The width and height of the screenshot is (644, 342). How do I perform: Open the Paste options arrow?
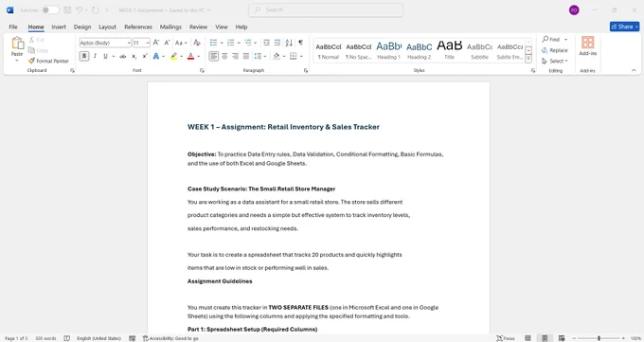[x=17, y=61]
